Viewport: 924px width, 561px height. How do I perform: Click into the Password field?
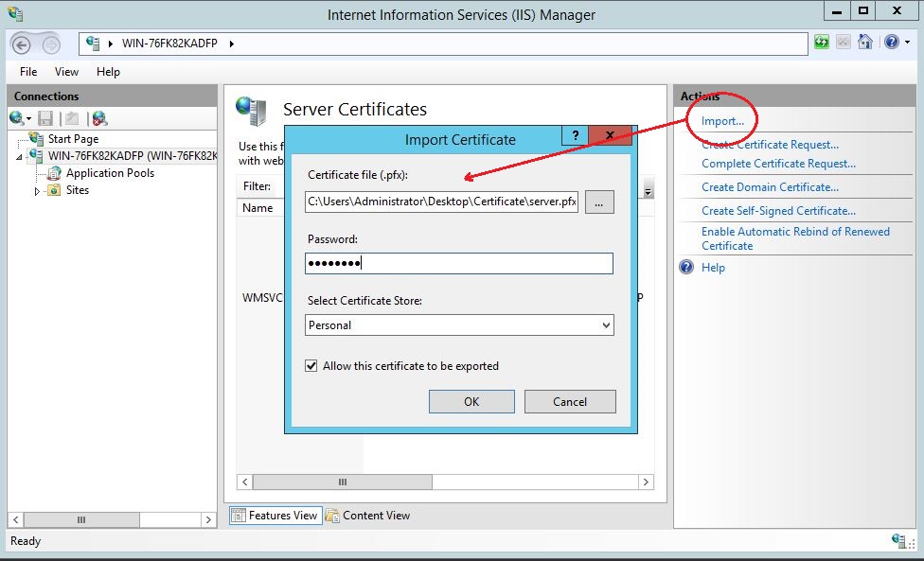459,264
